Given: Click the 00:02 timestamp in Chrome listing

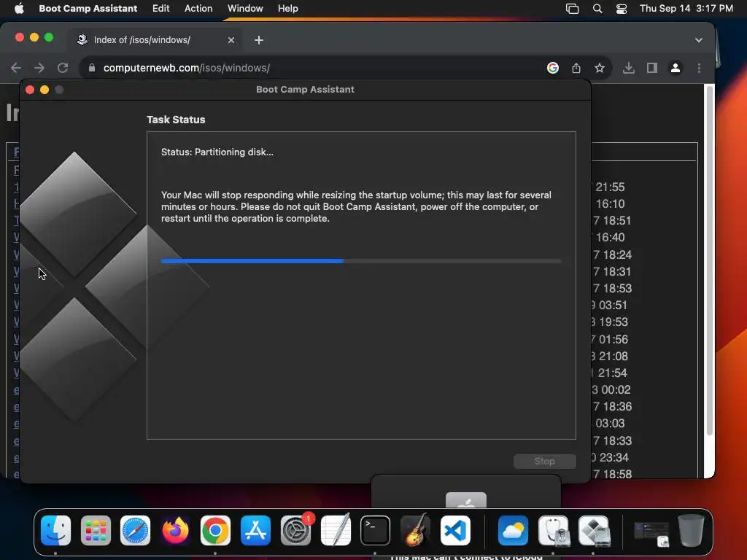Looking at the screenshot, I should coord(616,389).
